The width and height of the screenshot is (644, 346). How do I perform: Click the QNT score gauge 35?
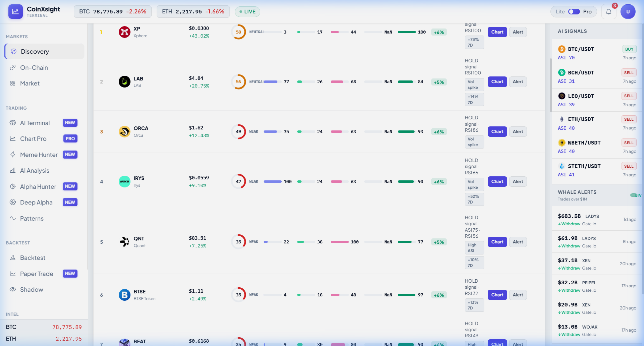[238, 242]
